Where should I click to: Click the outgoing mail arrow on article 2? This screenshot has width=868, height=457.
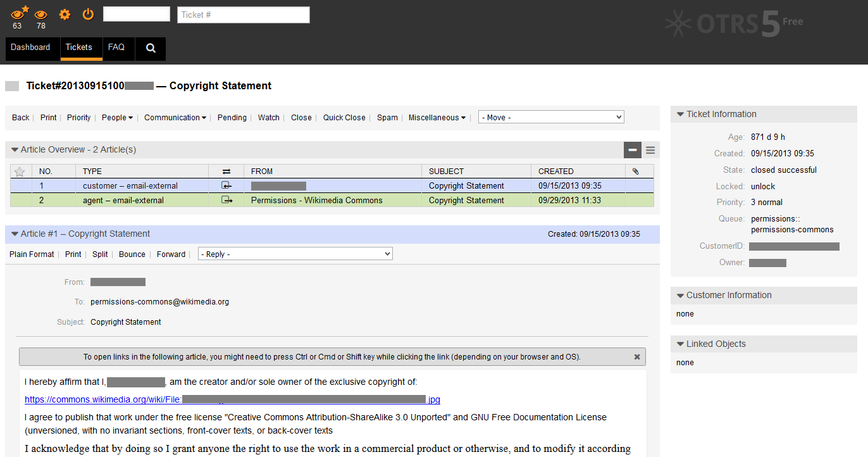tap(226, 200)
